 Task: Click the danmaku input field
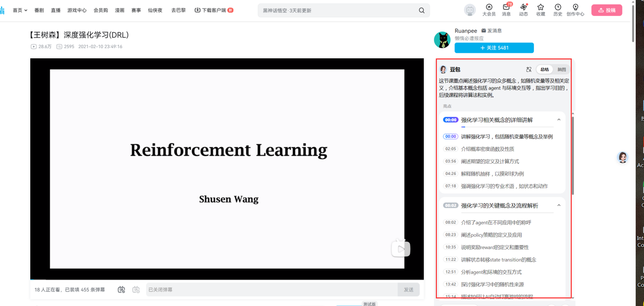272,289
